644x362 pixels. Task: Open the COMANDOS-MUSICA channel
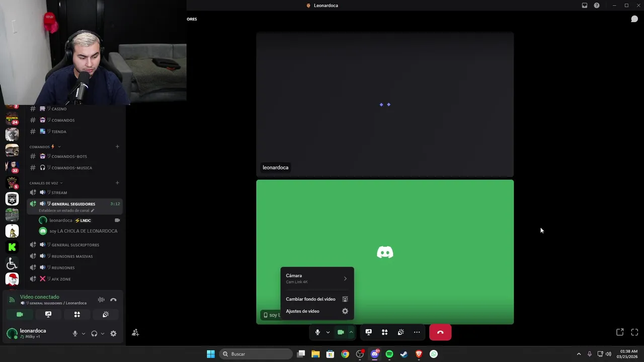(74, 167)
